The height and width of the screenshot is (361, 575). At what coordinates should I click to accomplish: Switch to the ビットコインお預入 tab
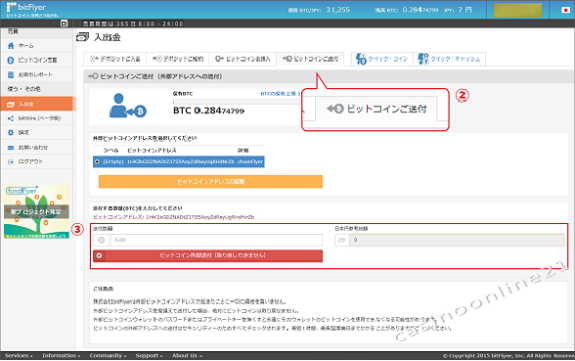(242, 59)
